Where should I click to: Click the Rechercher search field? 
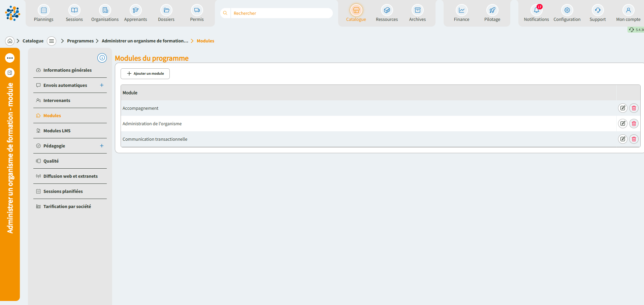(x=281, y=13)
